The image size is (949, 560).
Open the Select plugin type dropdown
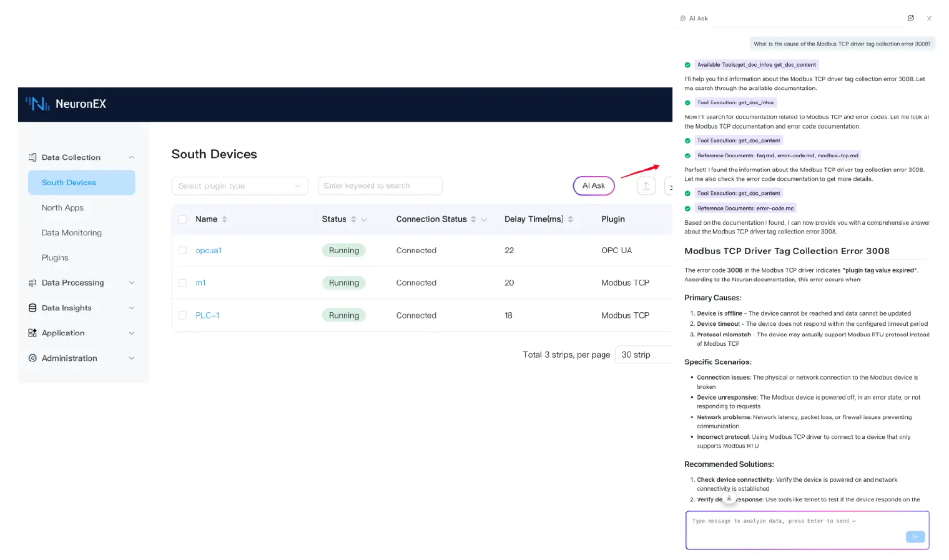pyautogui.click(x=239, y=186)
